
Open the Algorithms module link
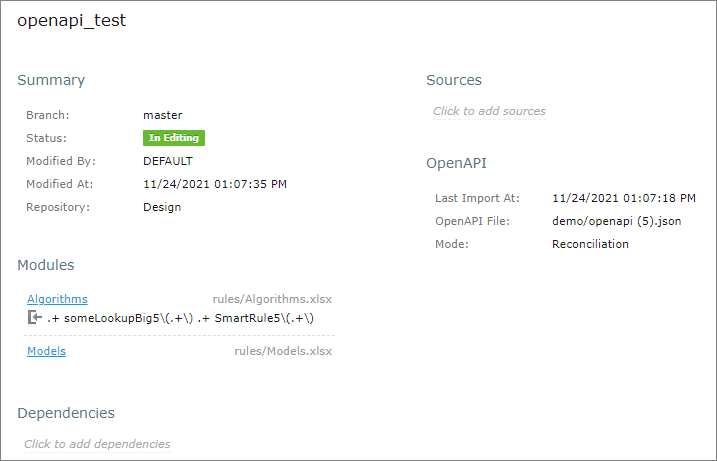click(57, 298)
